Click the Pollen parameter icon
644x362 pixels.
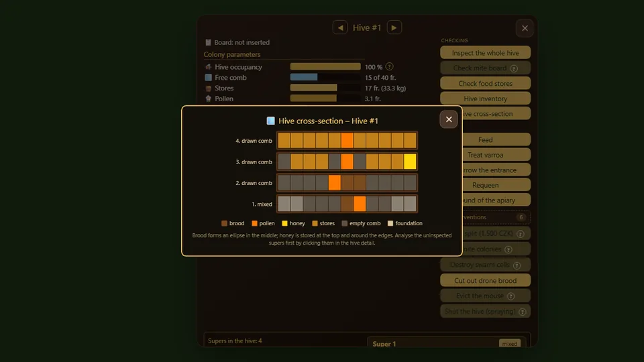pos(208,99)
